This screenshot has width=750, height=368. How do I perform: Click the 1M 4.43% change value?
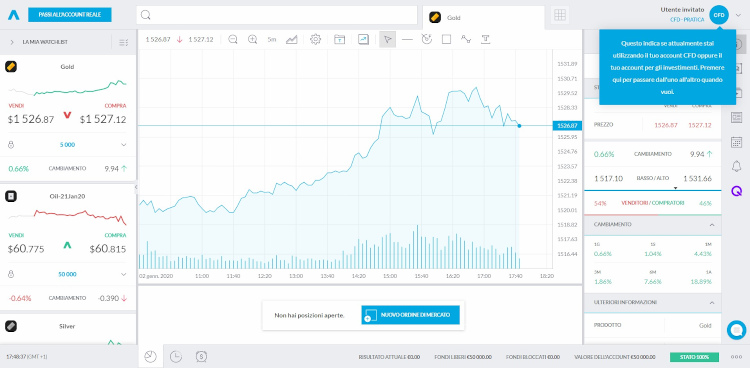pyautogui.click(x=703, y=254)
